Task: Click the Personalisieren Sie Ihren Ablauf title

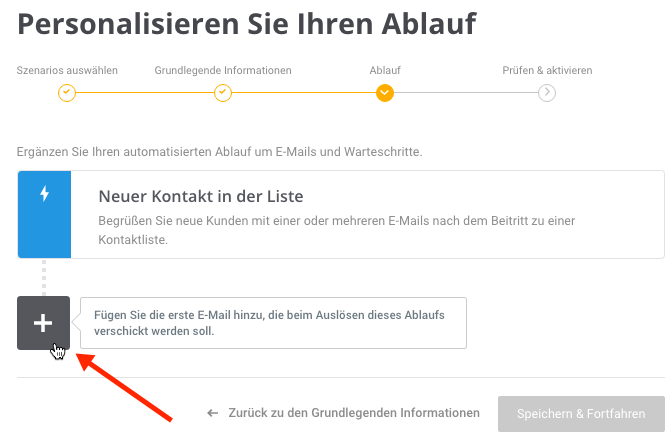Action: pyautogui.click(x=247, y=24)
